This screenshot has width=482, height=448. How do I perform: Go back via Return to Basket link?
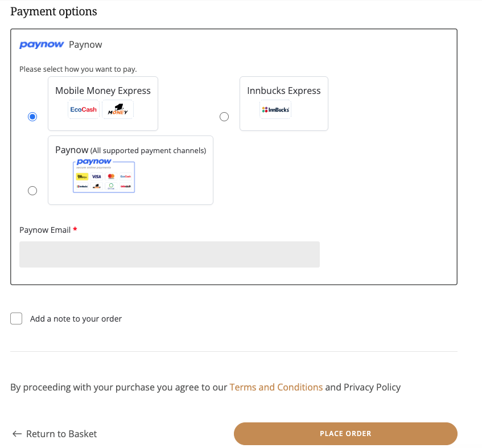tap(61, 434)
